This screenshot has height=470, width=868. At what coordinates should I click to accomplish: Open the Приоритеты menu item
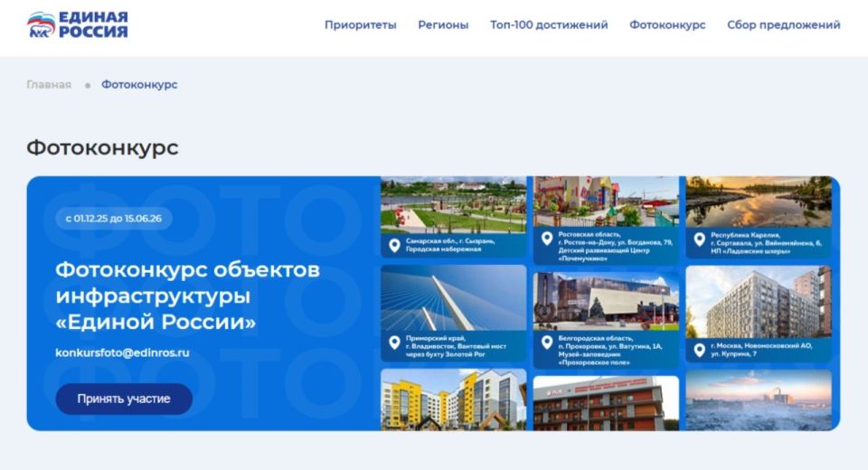point(360,25)
